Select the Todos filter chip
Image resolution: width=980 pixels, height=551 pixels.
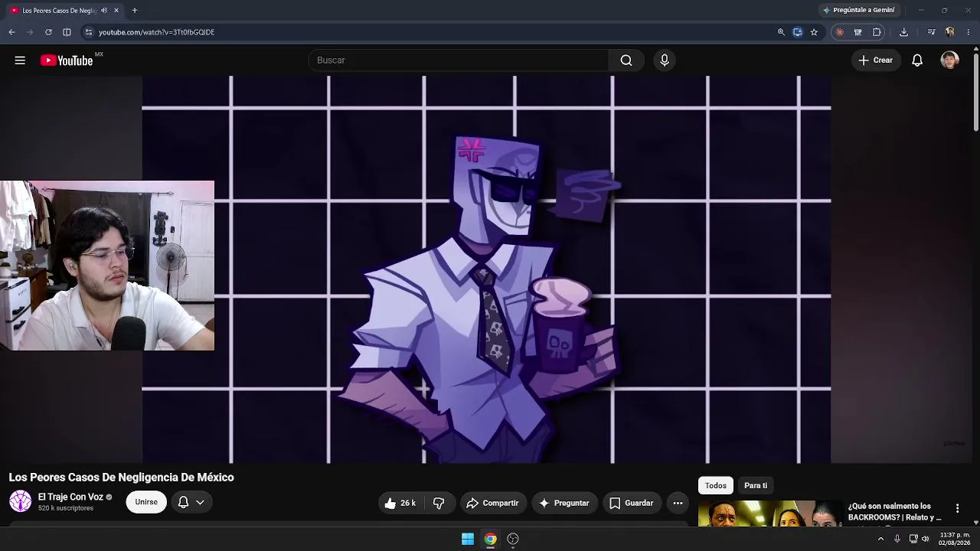coord(716,485)
